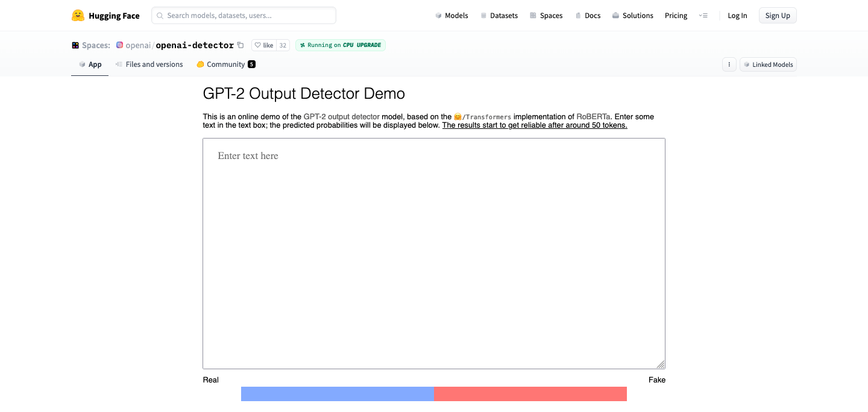The height and width of the screenshot is (412, 868).
Task: Click the underlined 50 tokens reliability note
Action: (x=535, y=125)
